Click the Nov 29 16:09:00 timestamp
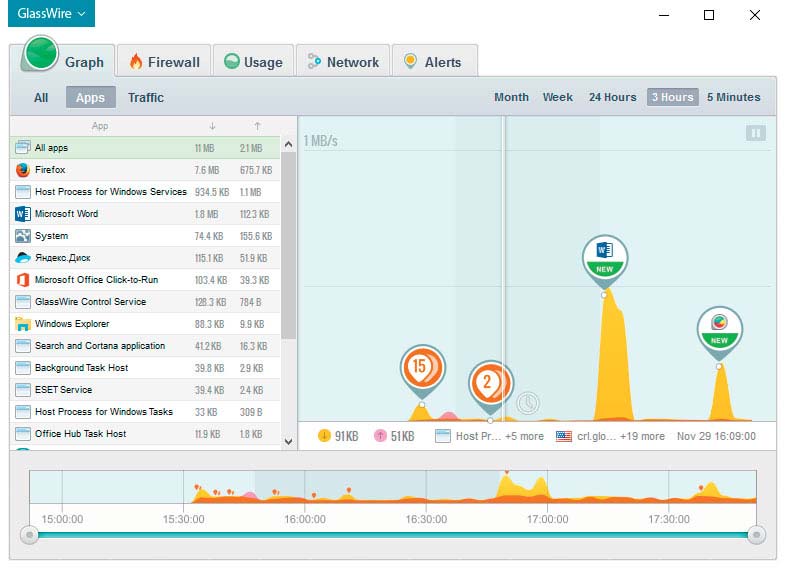The image size is (785, 569). [x=716, y=436]
